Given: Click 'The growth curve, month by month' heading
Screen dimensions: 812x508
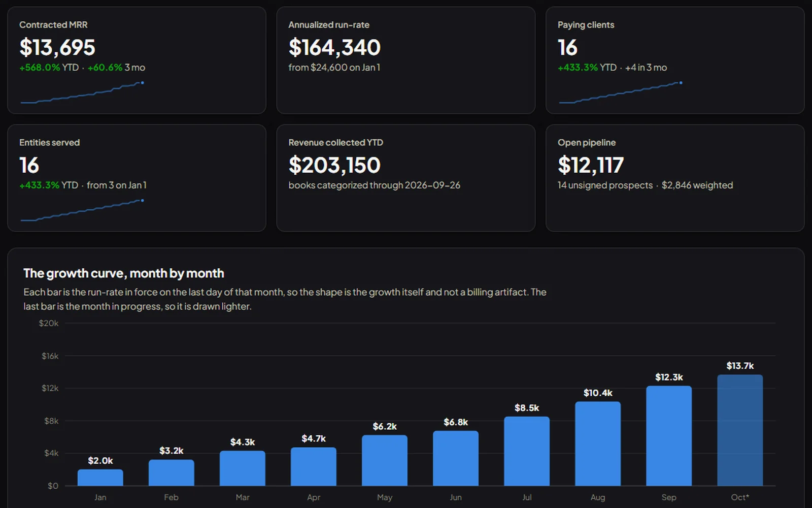Looking at the screenshot, I should tap(124, 273).
